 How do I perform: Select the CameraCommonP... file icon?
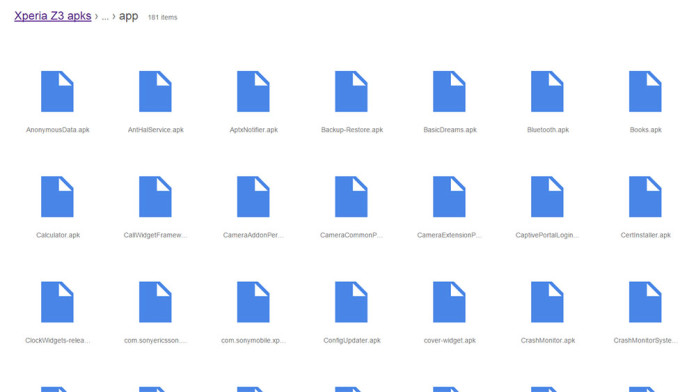[x=351, y=197]
